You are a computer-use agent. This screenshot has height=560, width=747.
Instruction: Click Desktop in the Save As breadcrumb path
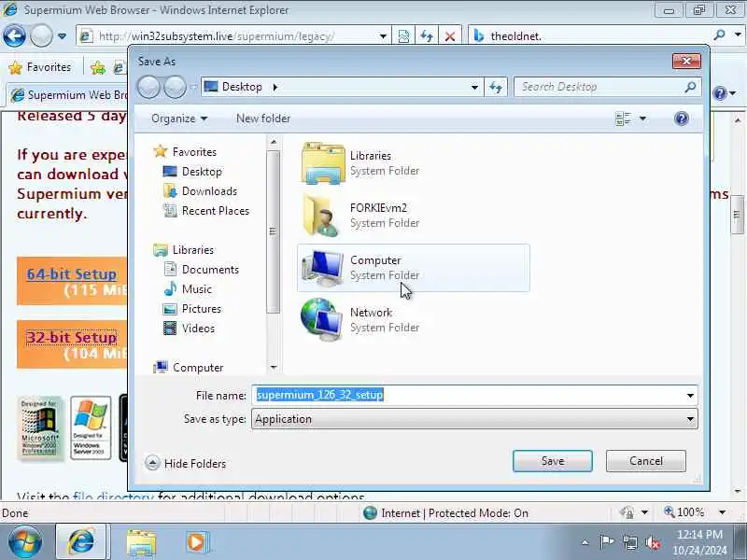242,87
